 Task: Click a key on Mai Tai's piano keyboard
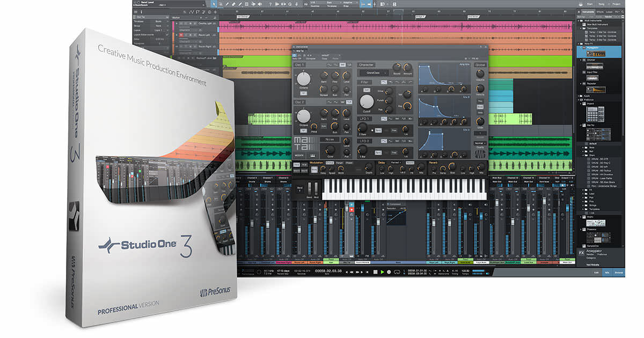click(405, 188)
